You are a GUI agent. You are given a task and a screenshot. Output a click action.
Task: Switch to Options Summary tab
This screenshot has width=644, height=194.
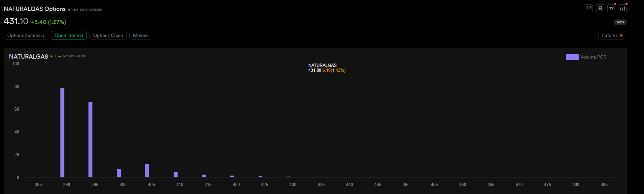pos(26,35)
